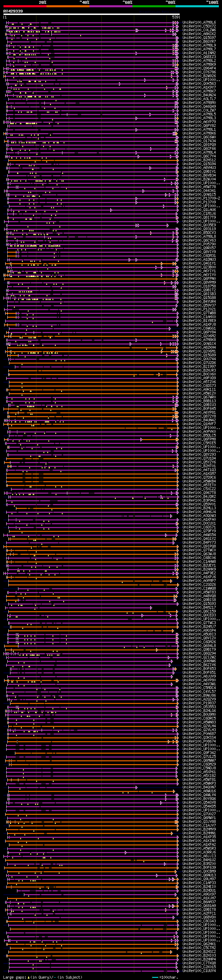Open UniRef100_P08674 hit
Viewport: 222px width, 980px height.
(x=199, y=741)
